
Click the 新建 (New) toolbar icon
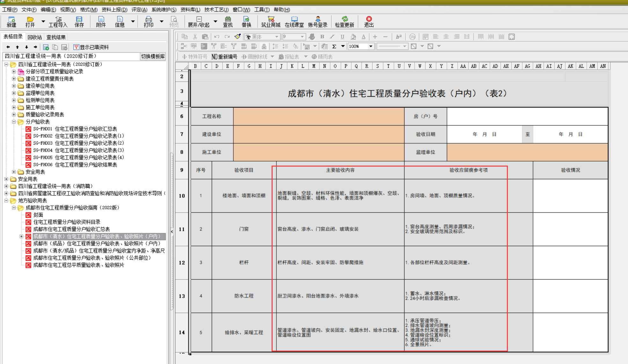tap(11, 22)
